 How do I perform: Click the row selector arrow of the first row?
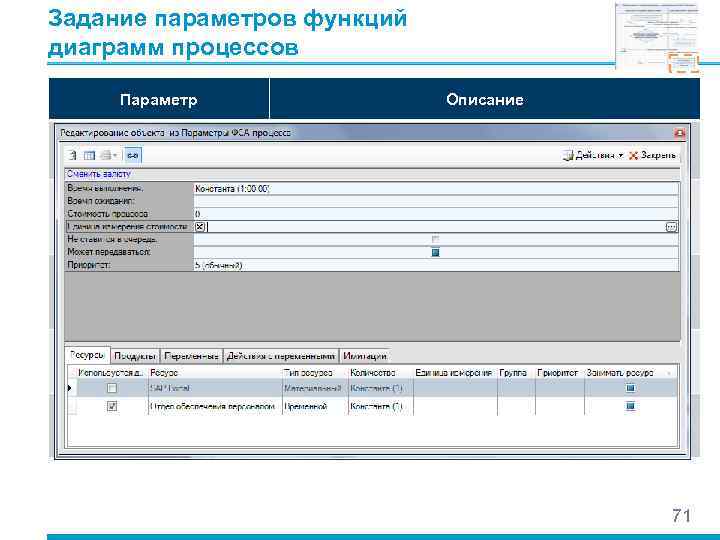coord(71,388)
